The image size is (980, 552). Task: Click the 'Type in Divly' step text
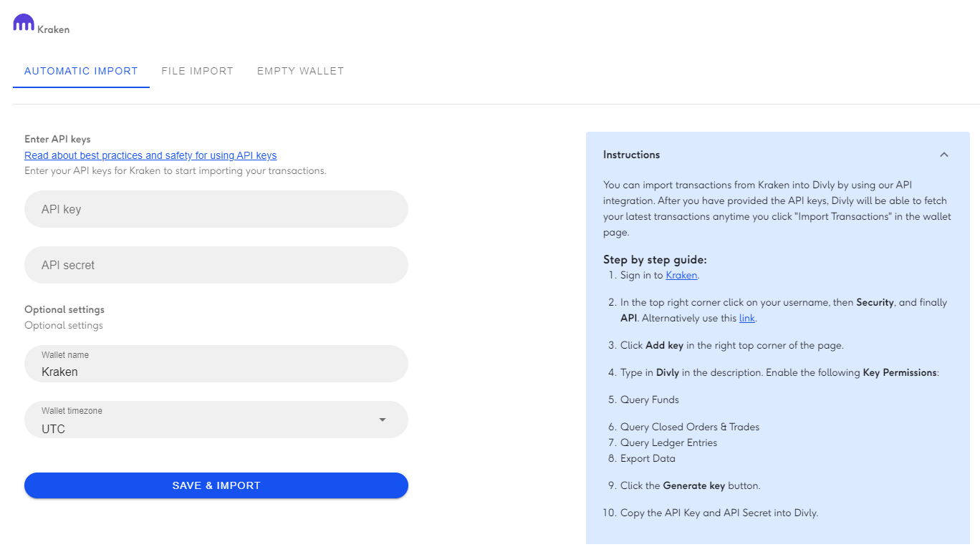(x=779, y=372)
